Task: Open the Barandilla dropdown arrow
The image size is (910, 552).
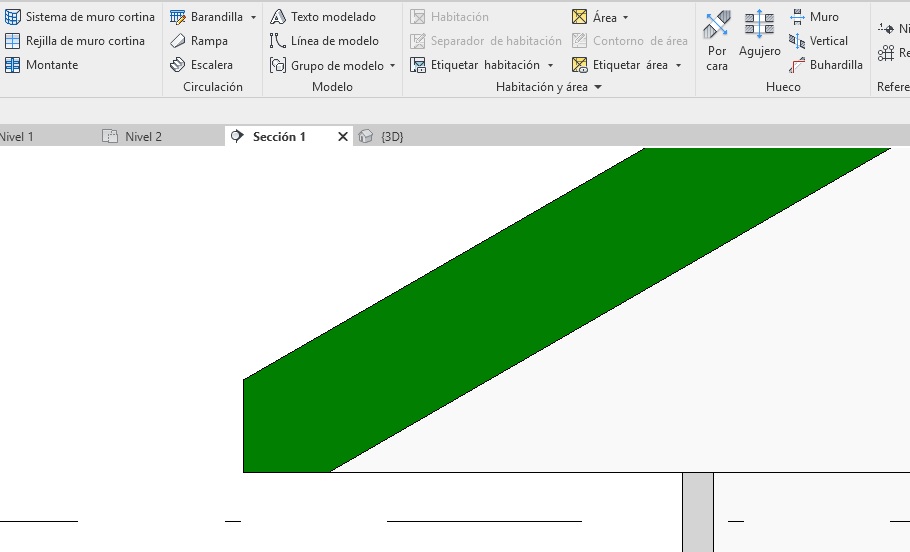Action: [254, 18]
